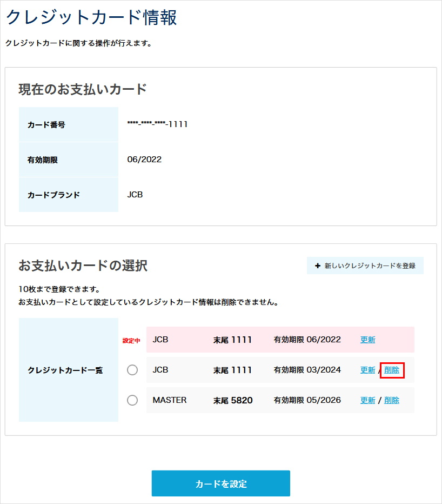The width and height of the screenshot is (442, 504).
Task: Select the radio button for JCB expiring 03/2024
Action: coord(132,370)
